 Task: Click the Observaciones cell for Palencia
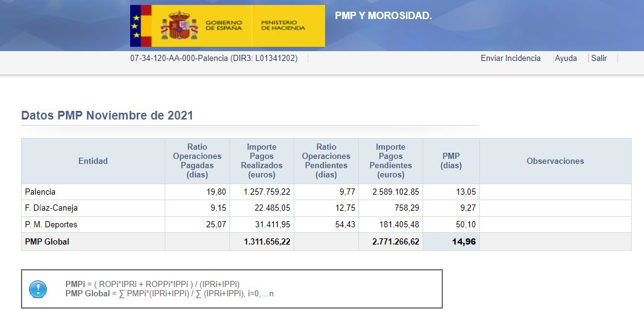click(555, 192)
